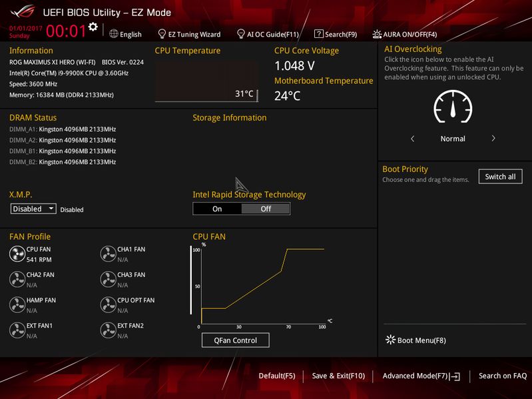Screen dimensions: 532x399
Task: Open QFan Control
Action: [x=236, y=340]
